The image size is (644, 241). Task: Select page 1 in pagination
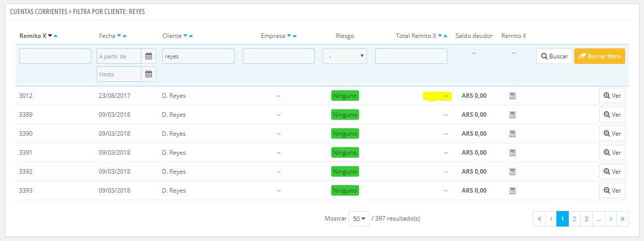tap(562, 219)
